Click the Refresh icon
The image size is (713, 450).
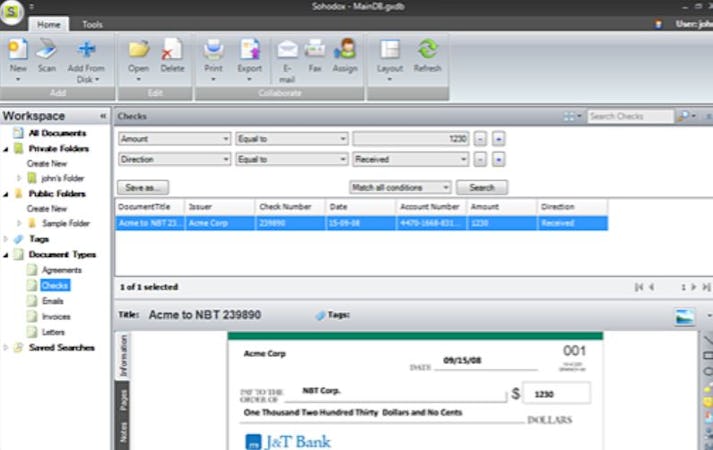click(x=427, y=50)
